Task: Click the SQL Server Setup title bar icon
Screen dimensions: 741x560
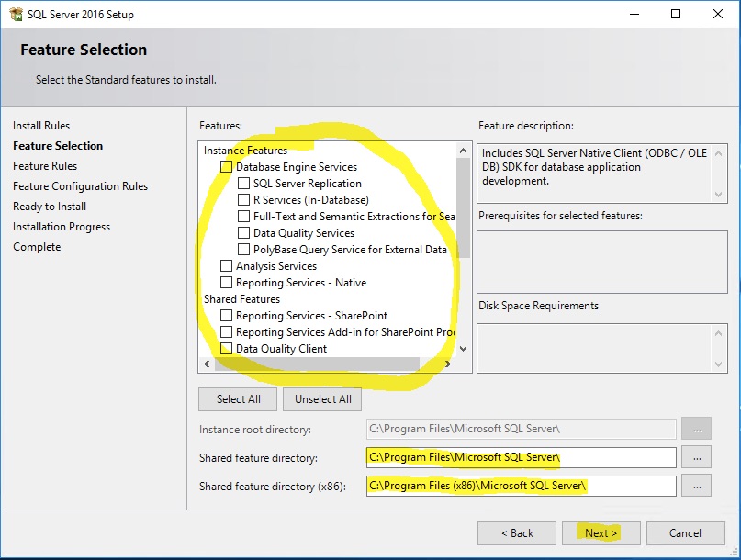Action: [x=16, y=14]
